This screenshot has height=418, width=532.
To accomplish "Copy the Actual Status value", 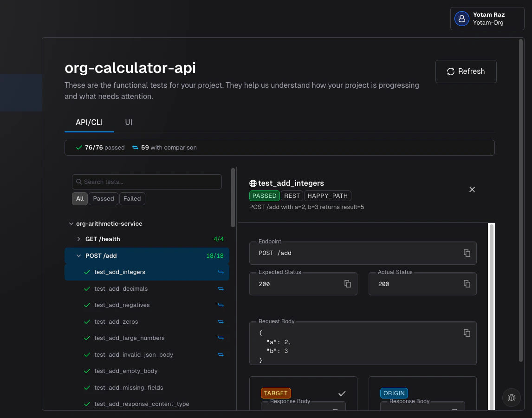I will (467, 284).
